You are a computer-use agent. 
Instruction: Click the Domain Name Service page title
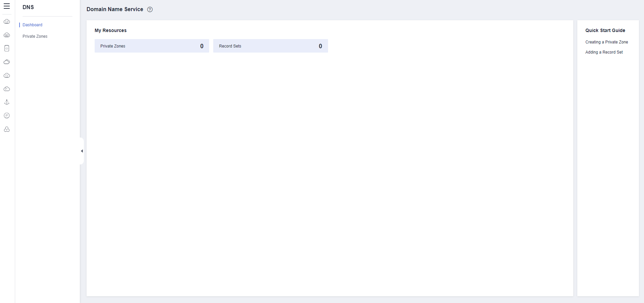point(115,9)
